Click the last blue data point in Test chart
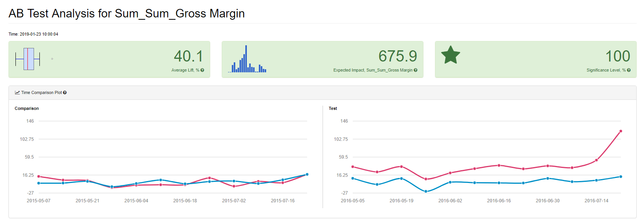Viewport: 644px width, 224px height. (621, 176)
